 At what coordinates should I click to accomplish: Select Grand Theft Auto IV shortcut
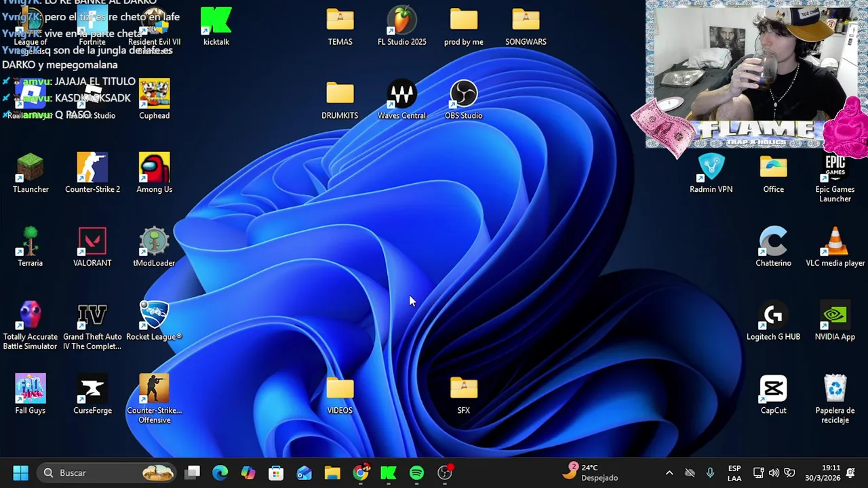point(92,326)
